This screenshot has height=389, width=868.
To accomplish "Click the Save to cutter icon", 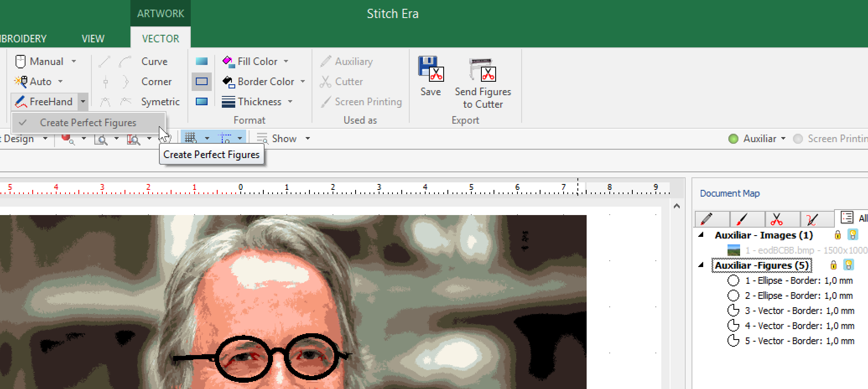I will click(431, 70).
